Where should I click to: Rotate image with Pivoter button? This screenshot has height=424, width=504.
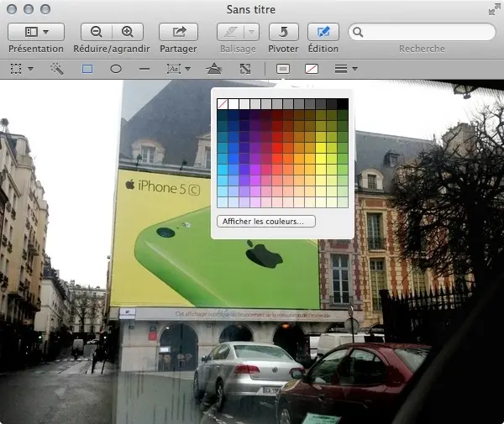[x=284, y=32]
